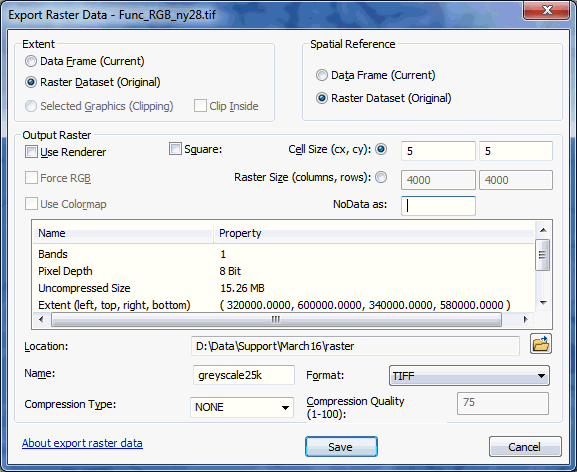Open the Format TIFF dropdown
577x472 pixels.
[469, 376]
